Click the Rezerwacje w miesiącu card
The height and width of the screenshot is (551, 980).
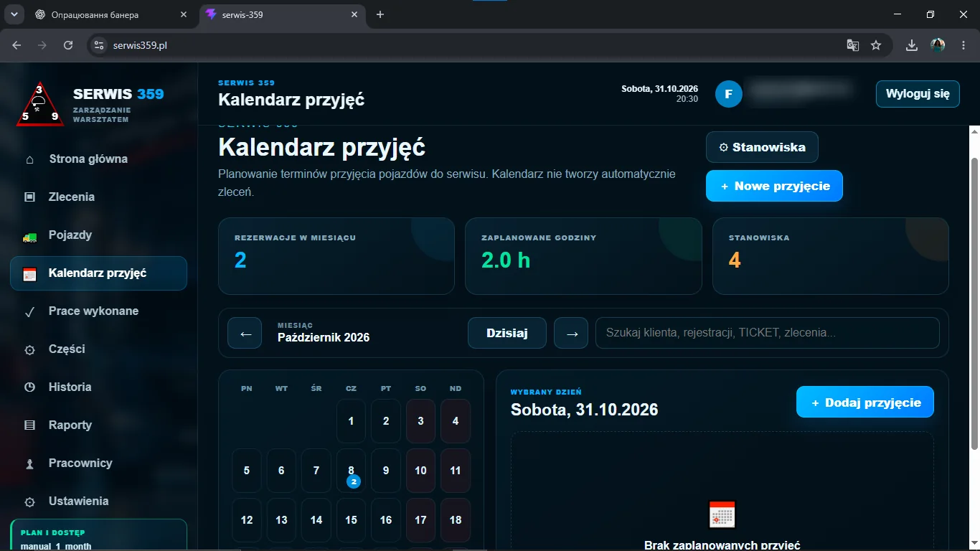(x=336, y=256)
